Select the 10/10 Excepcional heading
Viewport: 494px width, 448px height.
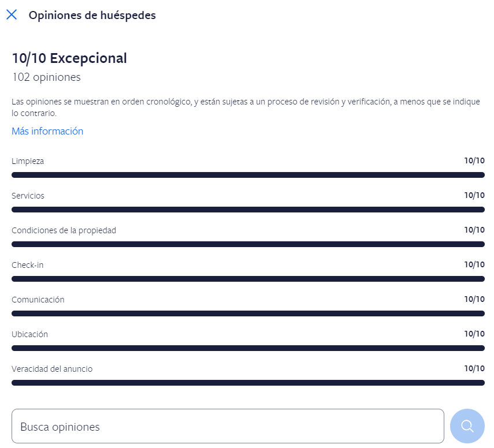tap(69, 58)
